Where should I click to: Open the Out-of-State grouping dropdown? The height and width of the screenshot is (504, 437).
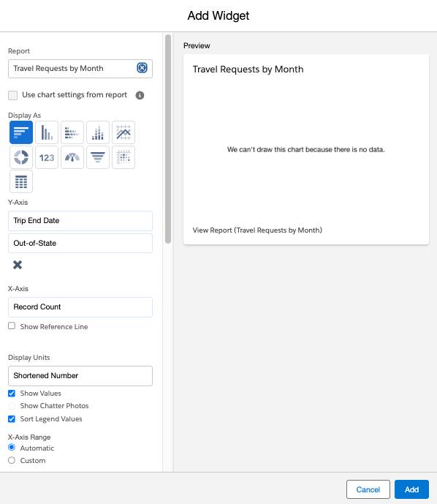[80, 244]
